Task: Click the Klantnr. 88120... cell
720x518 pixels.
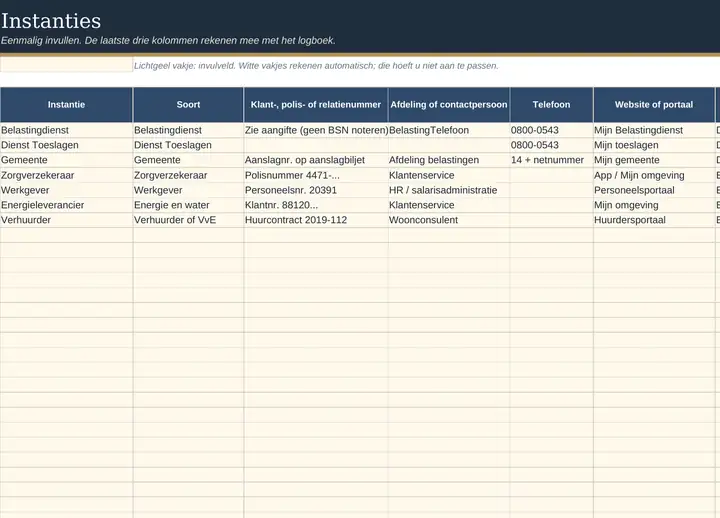Action: (x=316, y=205)
